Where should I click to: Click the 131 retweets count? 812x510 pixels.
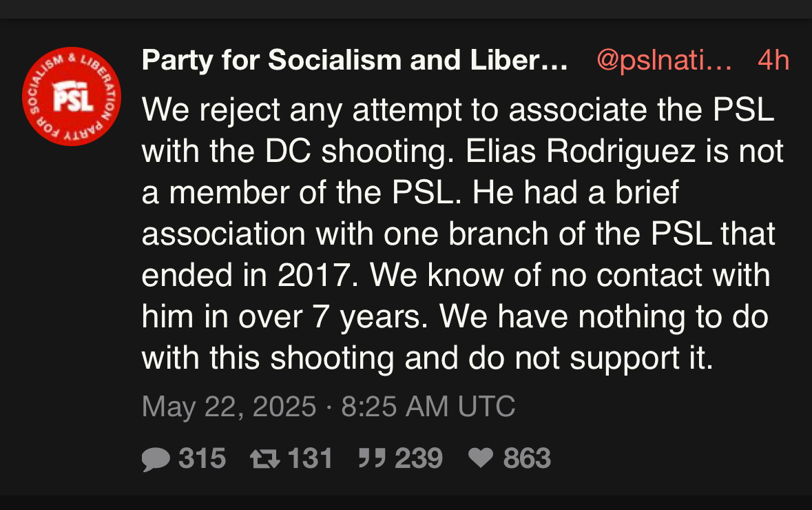pyautogui.click(x=310, y=459)
